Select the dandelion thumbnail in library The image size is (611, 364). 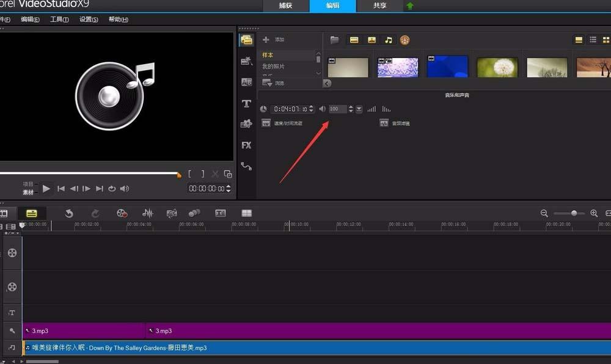497,67
